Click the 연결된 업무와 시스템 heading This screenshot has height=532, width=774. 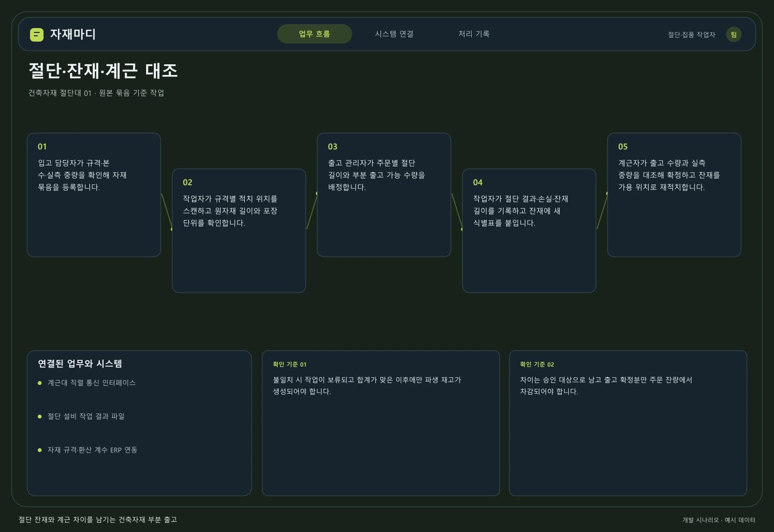pos(80,364)
